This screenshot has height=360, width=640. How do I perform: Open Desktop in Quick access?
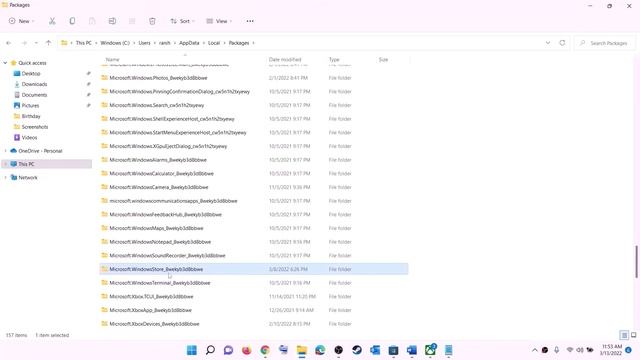31,73
